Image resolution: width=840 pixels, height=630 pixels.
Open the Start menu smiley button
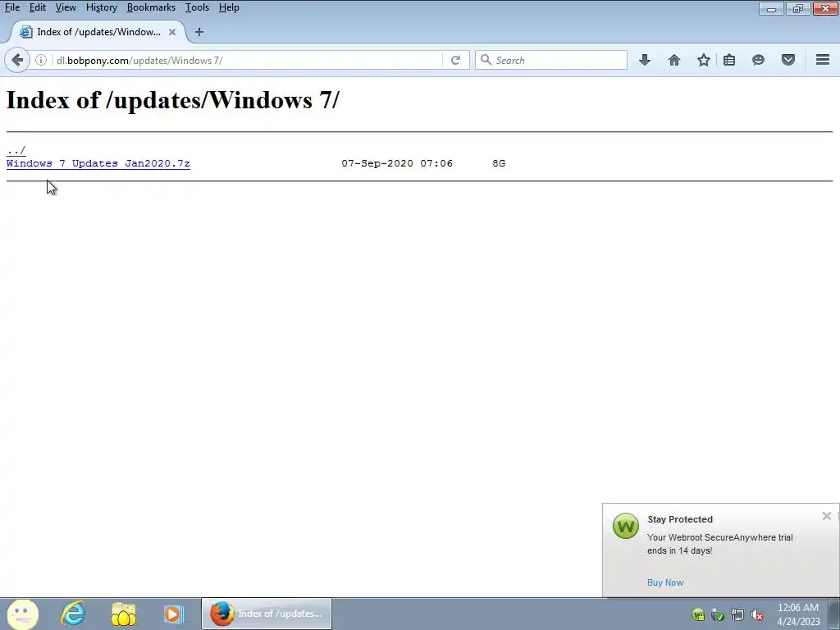point(22,614)
